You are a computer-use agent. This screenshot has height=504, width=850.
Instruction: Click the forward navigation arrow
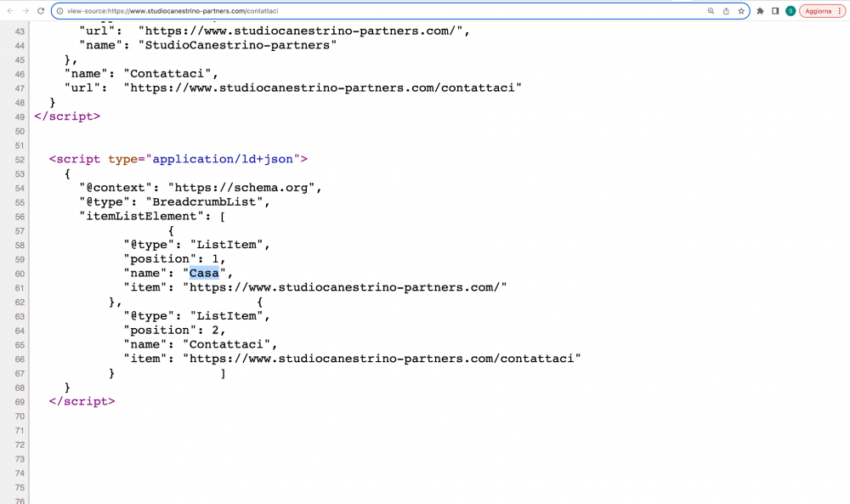[24, 11]
